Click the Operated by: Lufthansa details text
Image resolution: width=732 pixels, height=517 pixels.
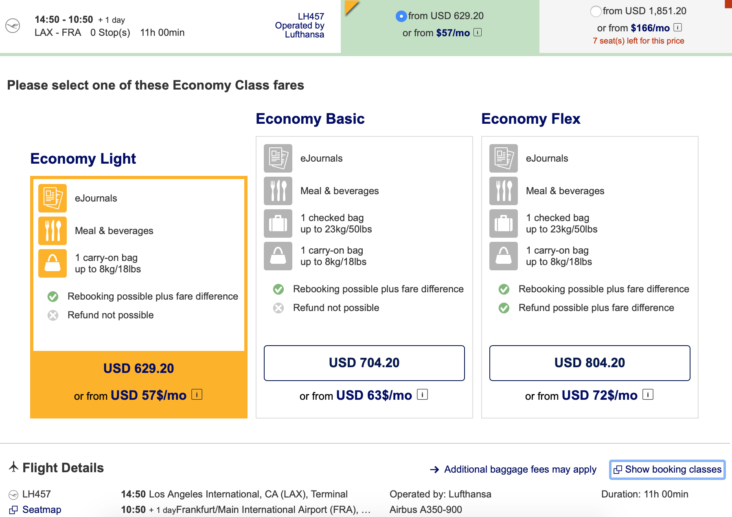pyautogui.click(x=440, y=494)
